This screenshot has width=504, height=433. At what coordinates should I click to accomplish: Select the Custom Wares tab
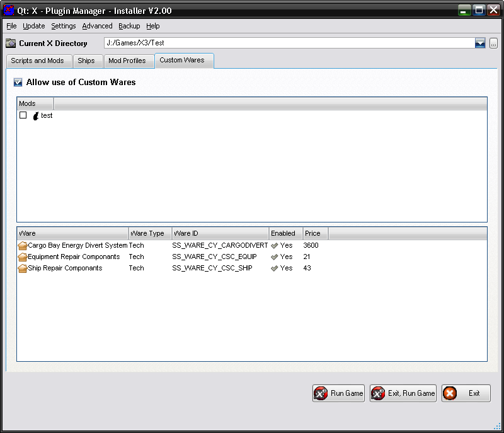(x=184, y=61)
